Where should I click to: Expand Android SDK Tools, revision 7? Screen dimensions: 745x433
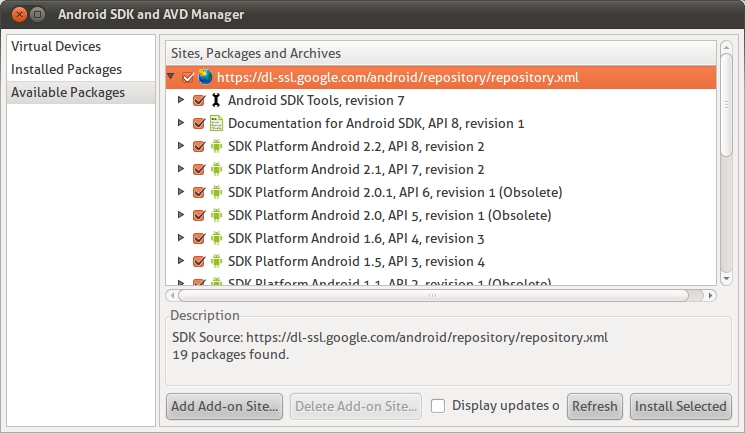pos(181,100)
